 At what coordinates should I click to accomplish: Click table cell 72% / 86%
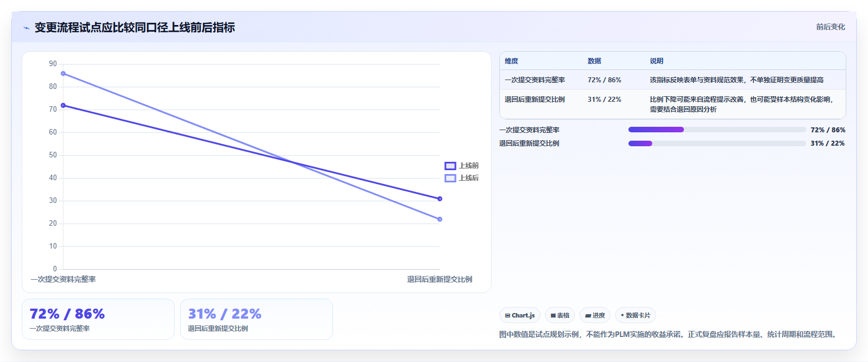coord(604,80)
